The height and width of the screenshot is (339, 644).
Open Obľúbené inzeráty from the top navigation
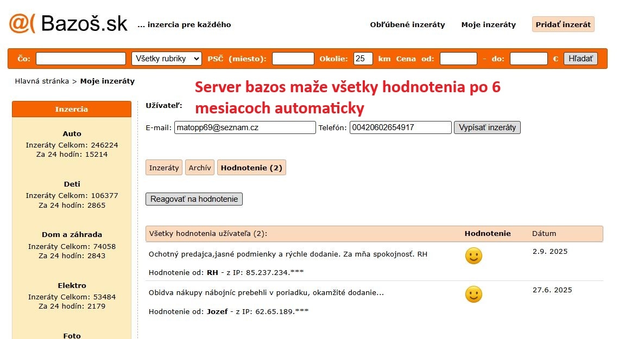(407, 24)
